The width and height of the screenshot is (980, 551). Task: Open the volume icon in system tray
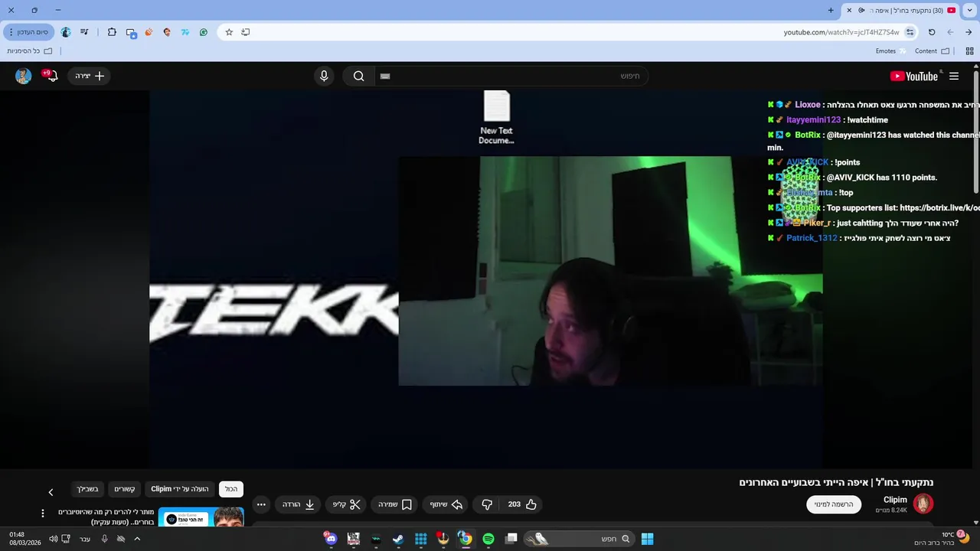(53, 539)
